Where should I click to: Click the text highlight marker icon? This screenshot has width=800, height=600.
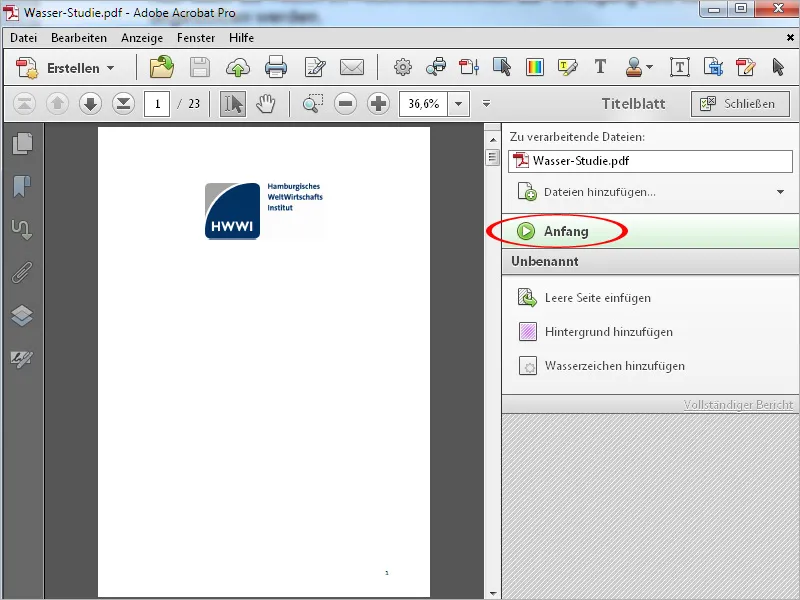567,67
